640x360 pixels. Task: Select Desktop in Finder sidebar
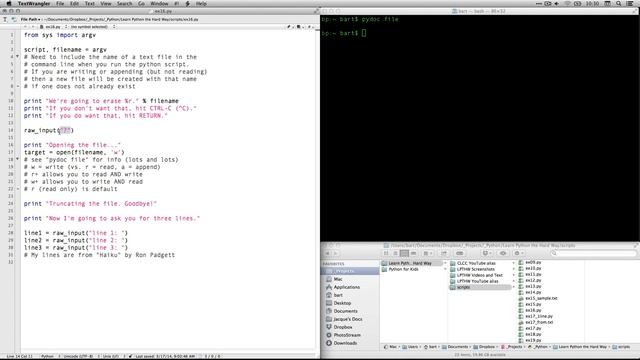[x=351, y=303]
